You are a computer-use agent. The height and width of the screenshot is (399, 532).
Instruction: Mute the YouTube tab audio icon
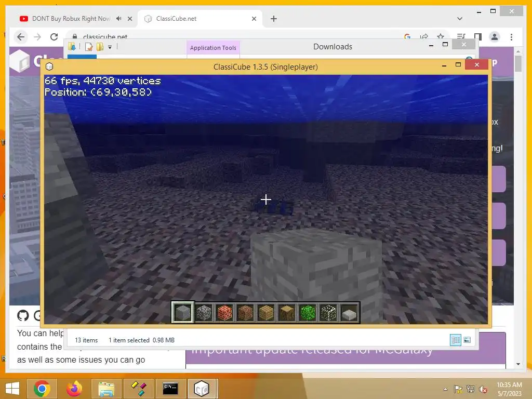(118, 19)
